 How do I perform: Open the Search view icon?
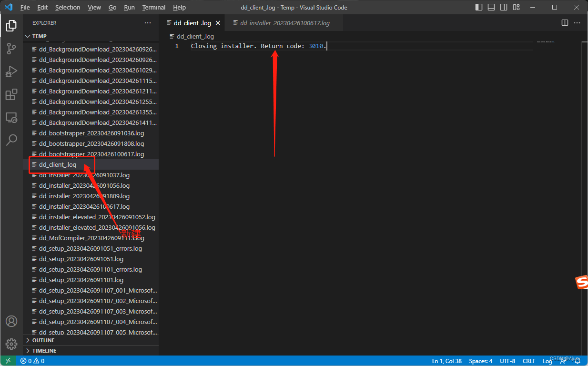point(11,140)
